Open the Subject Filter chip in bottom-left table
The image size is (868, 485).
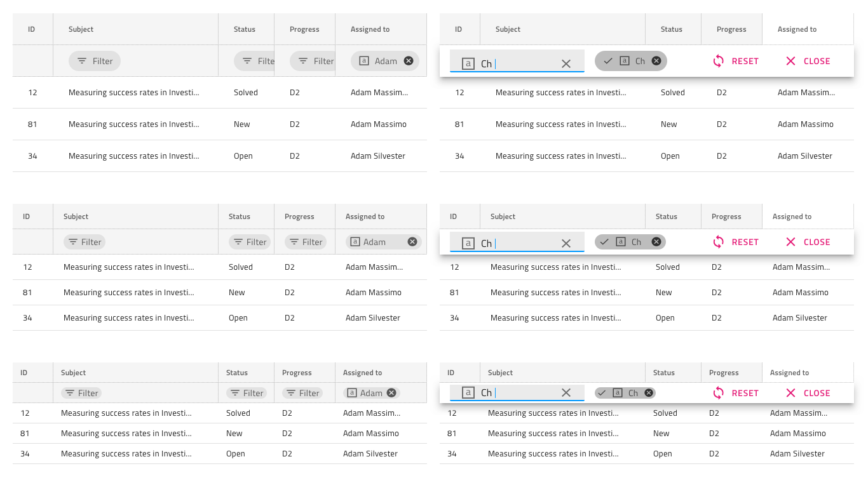click(x=81, y=393)
